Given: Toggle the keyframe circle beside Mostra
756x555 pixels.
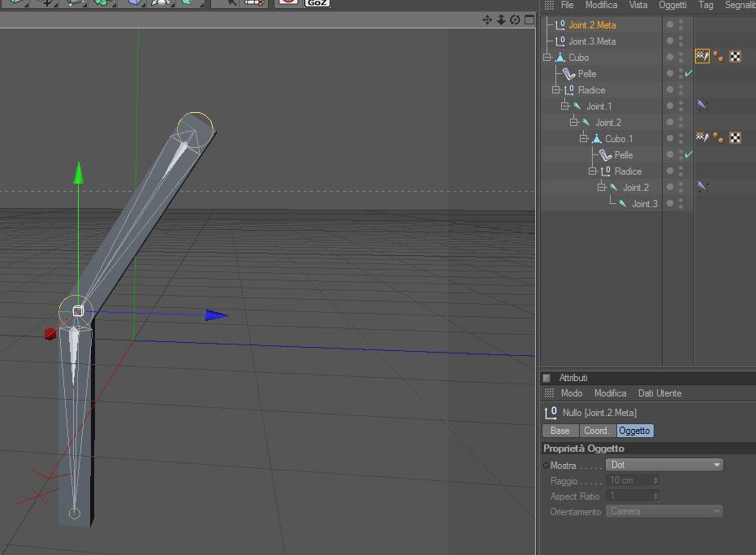Looking at the screenshot, I should point(546,466).
